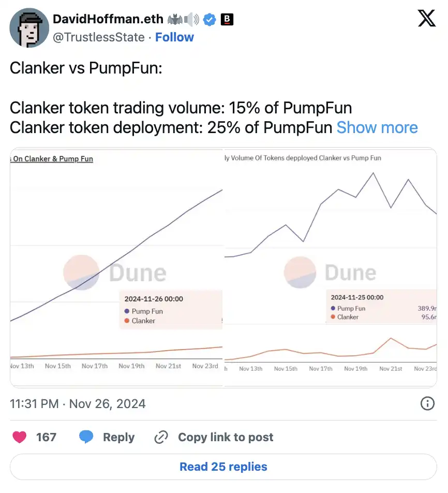448x493 pixels.
Task: Open the 11:31 PM Nov 26, 2024 timestamp
Action: click(78, 403)
